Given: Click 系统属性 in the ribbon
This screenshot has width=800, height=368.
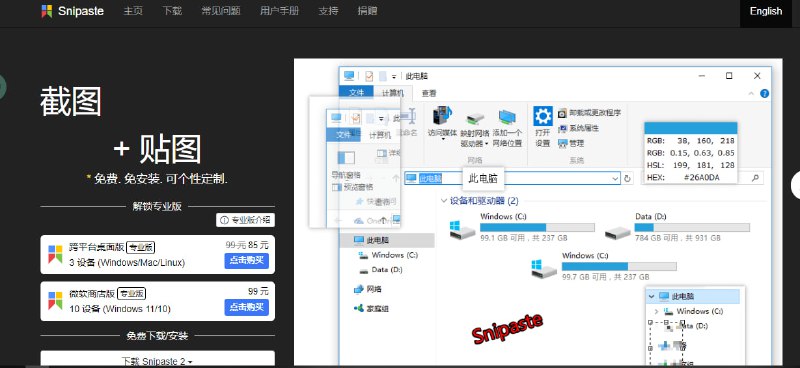Looking at the screenshot, I should click(579, 128).
